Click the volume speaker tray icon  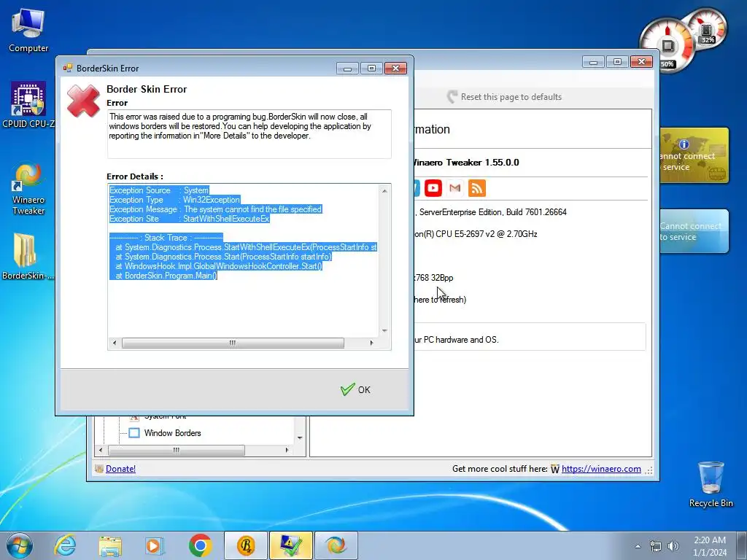[x=673, y=546]
